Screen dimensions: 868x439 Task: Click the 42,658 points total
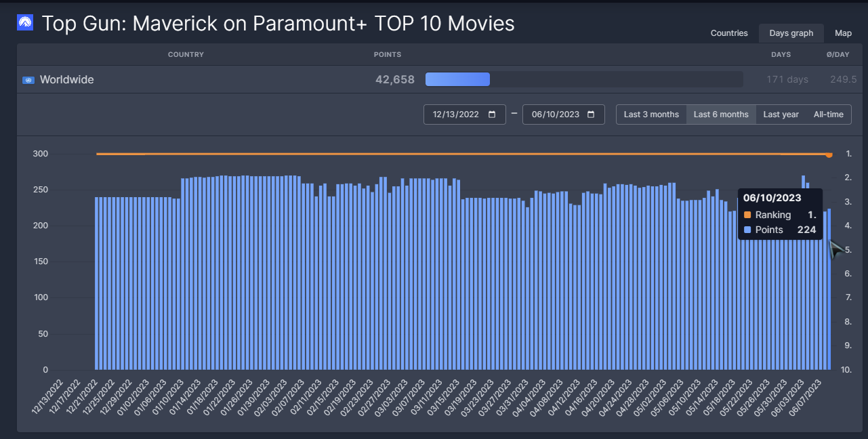(395, 80)
